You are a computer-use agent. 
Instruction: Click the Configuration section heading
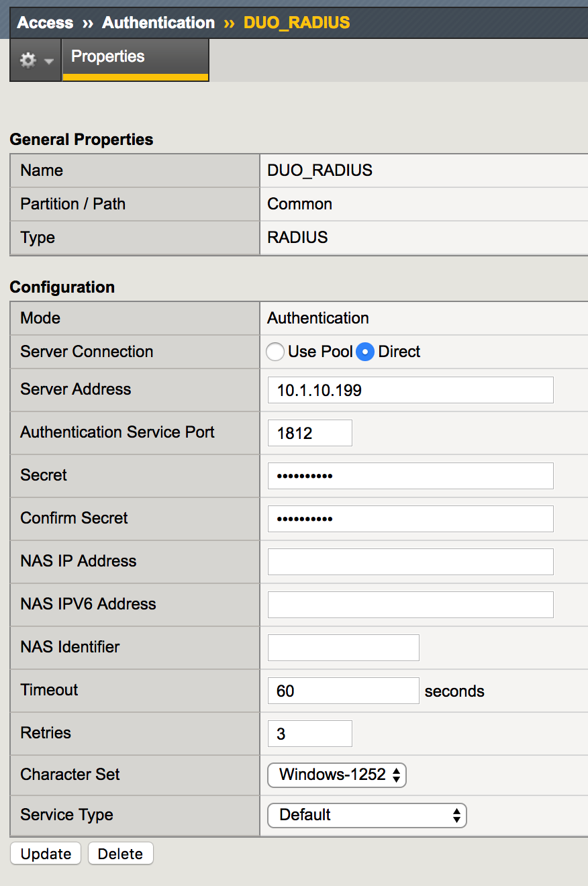(62, 287)
